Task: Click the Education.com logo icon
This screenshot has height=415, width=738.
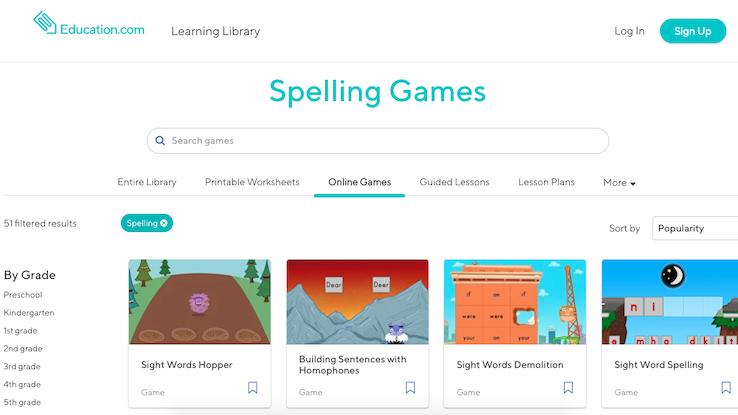Action: pos(45,23)
